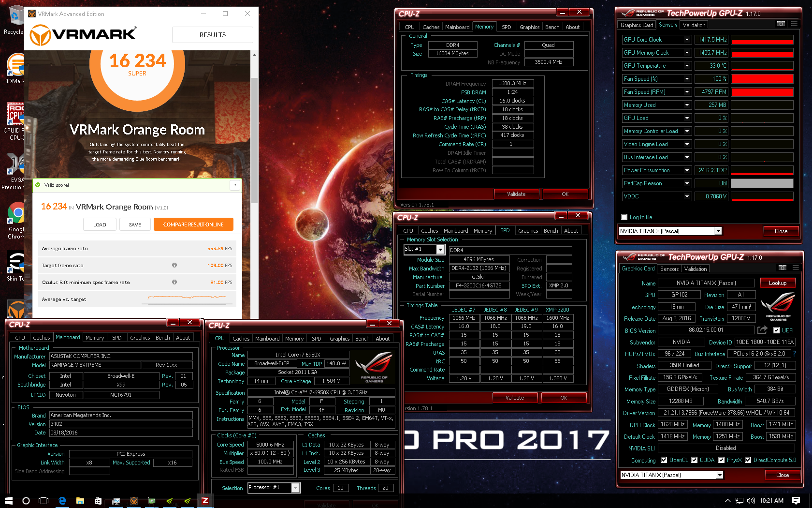Click info icon for Oculus Rift minimum spec

pos(174,282)
